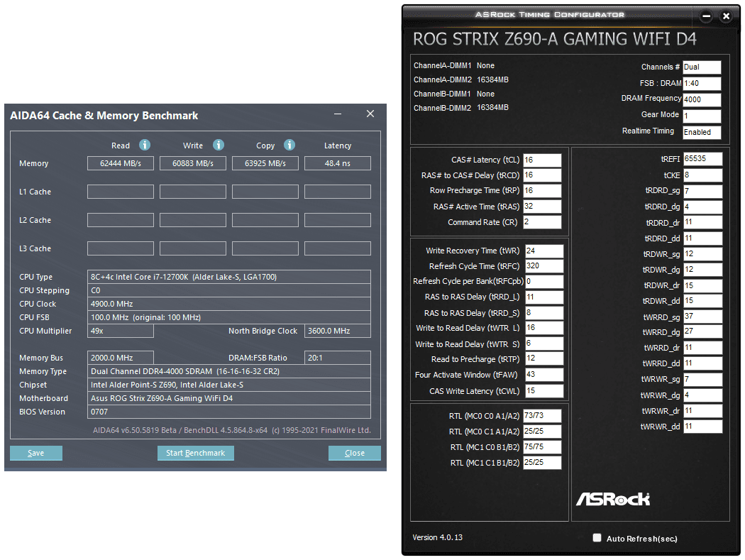This screenshot has width=745, height=560.
Task: Click the CPU Multiplier 49x field
Action: coord(121,331)
